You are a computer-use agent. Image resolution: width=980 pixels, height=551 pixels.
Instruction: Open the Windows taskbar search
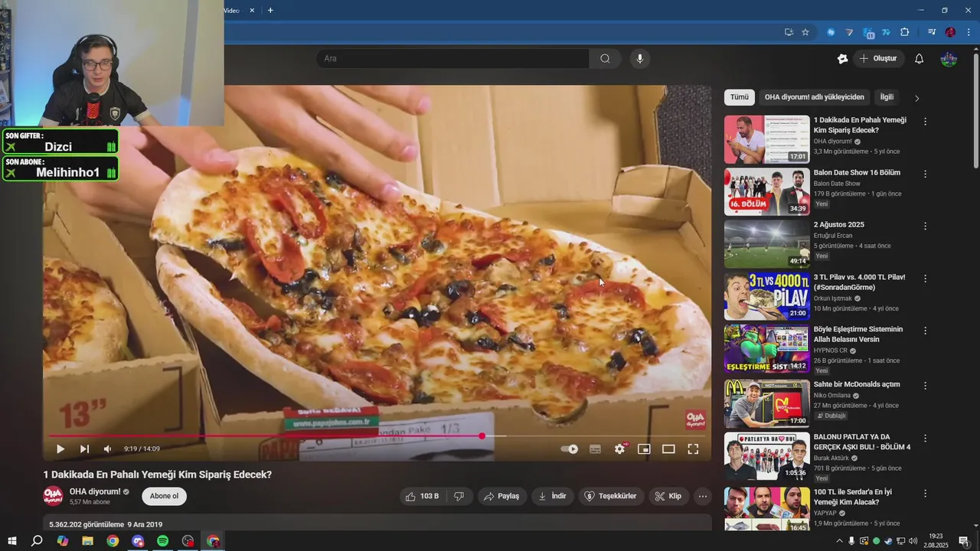pyautogui.click(x=37, y=541)
